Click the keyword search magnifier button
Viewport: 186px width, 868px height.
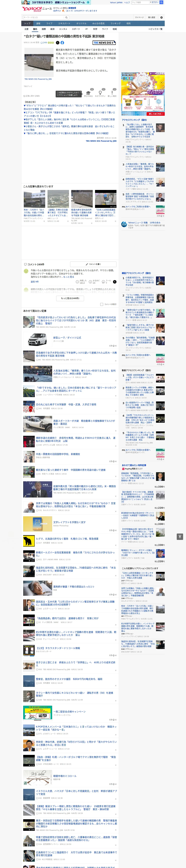pos(66,18)
